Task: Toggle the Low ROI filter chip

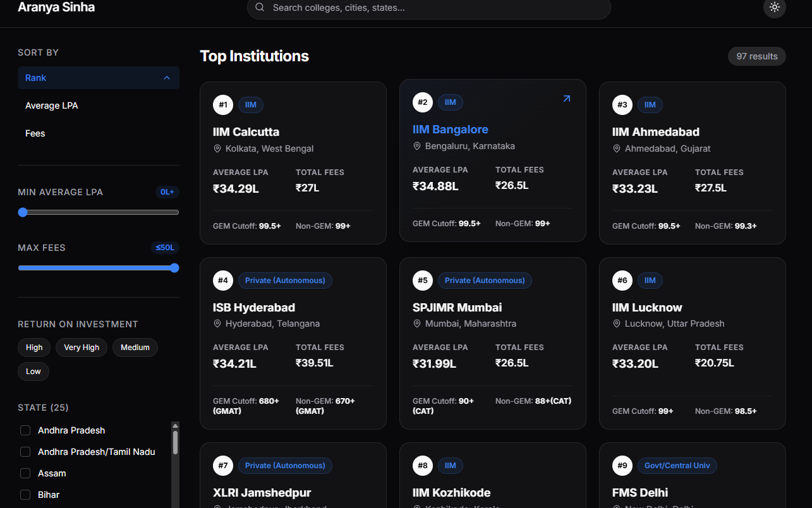Action: click(33, 372)
